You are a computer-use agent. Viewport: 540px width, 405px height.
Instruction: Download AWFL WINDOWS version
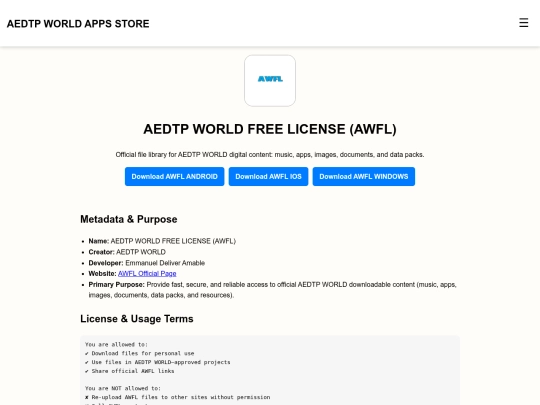364,177
